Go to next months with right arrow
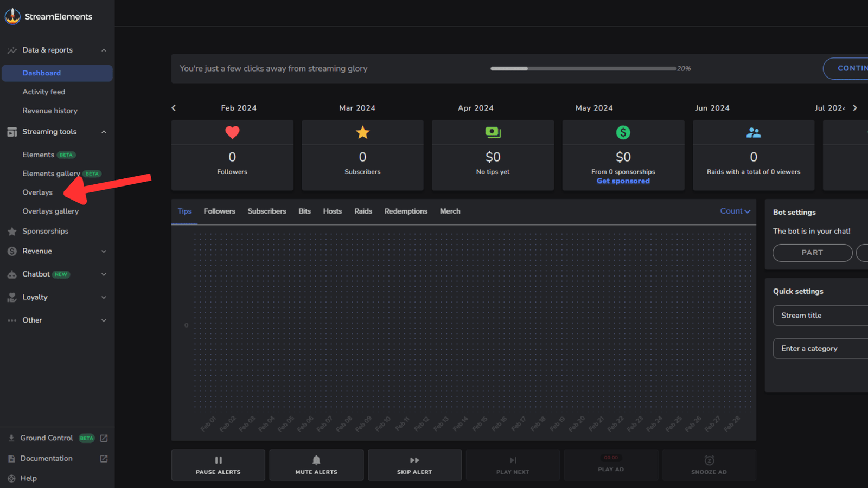868x488 pixels. [x=855, y=108]
